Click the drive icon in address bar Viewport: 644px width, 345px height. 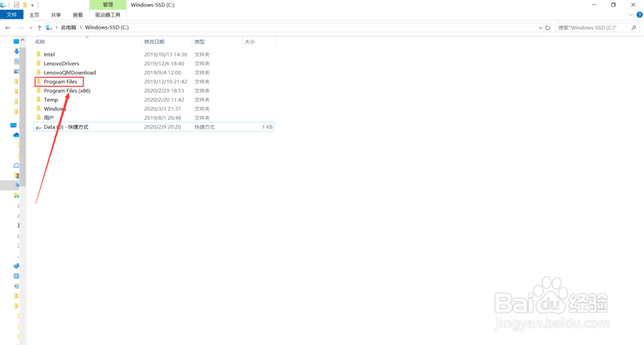[x=49, y=28]
